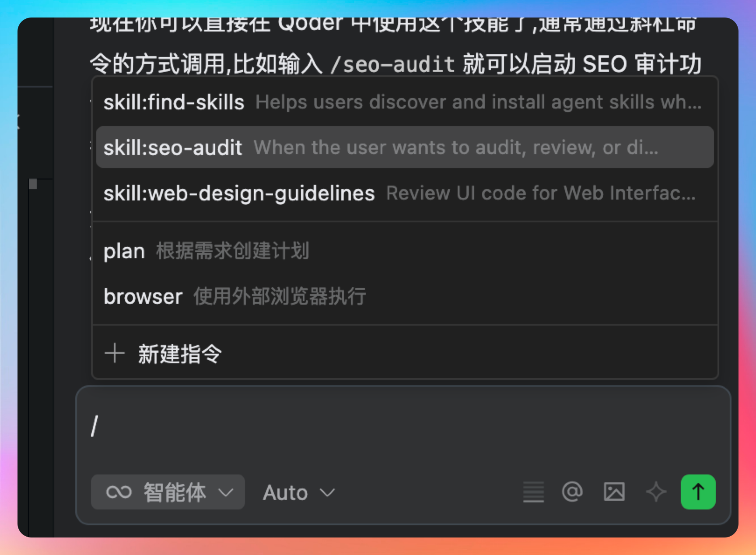Select skill:find-skills from the command list

click(x=174, y=102)
